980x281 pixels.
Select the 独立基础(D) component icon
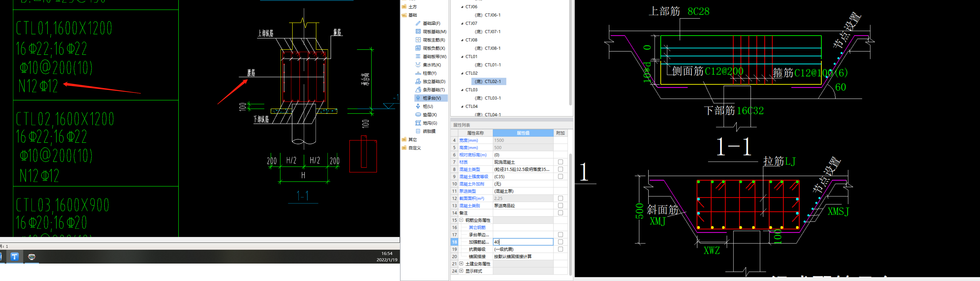(x=418, y=82)
